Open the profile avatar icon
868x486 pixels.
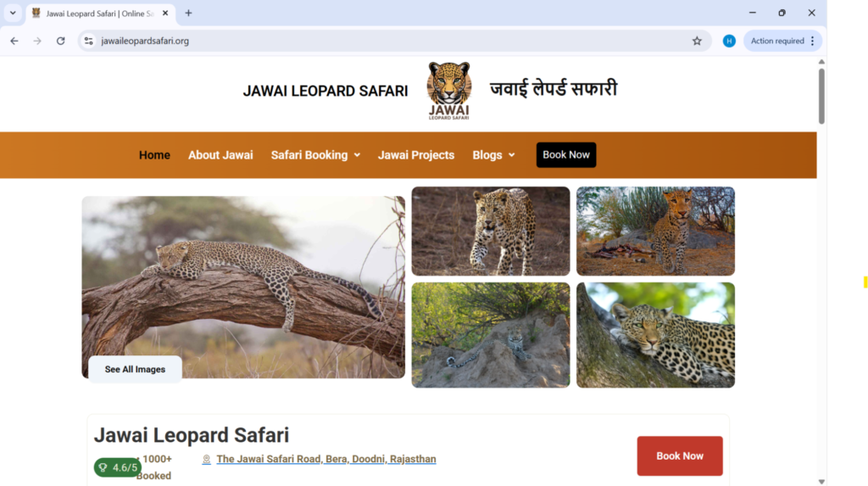tap(729, 41)
